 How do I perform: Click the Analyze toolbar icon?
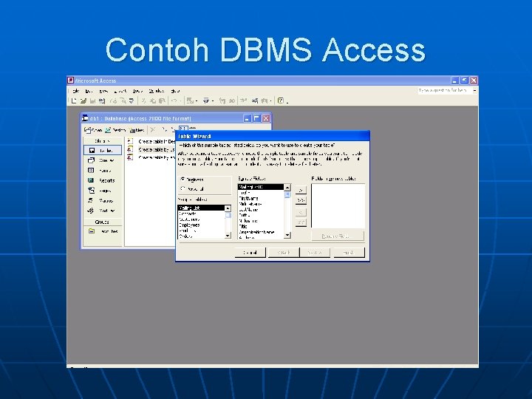click(206, 100)
